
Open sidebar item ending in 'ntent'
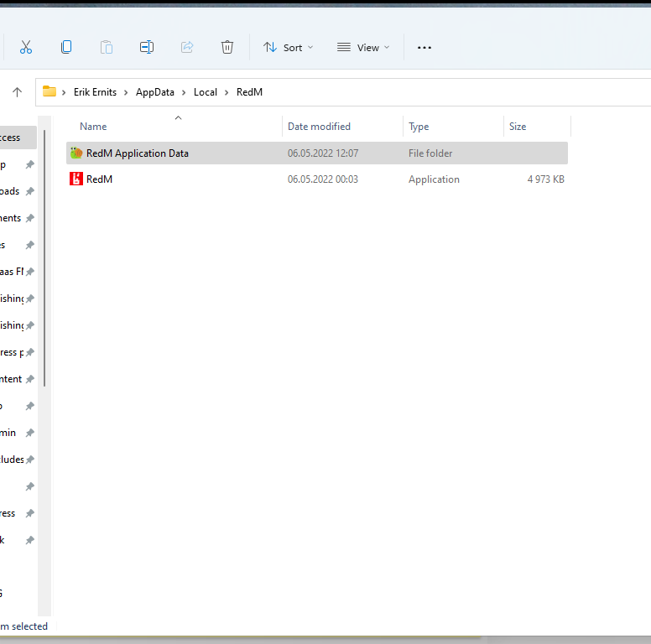point(18,379)
